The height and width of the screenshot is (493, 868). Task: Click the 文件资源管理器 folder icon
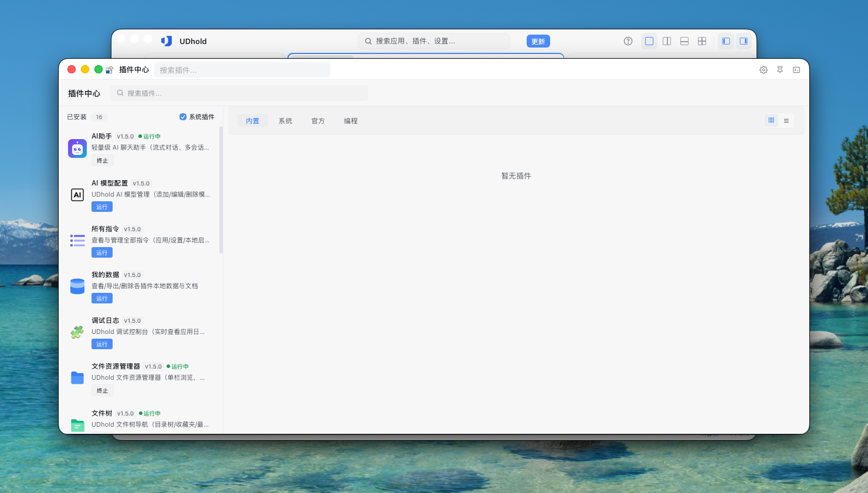(77, 378)
